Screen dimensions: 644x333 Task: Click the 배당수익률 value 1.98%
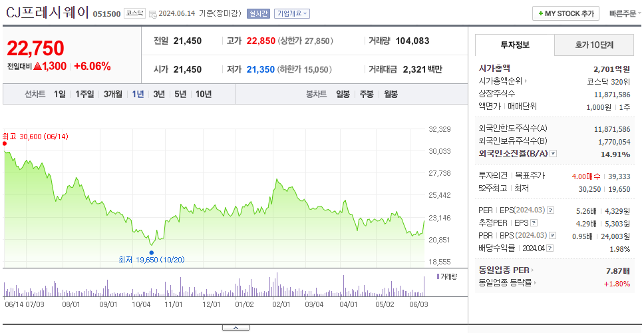620,248
